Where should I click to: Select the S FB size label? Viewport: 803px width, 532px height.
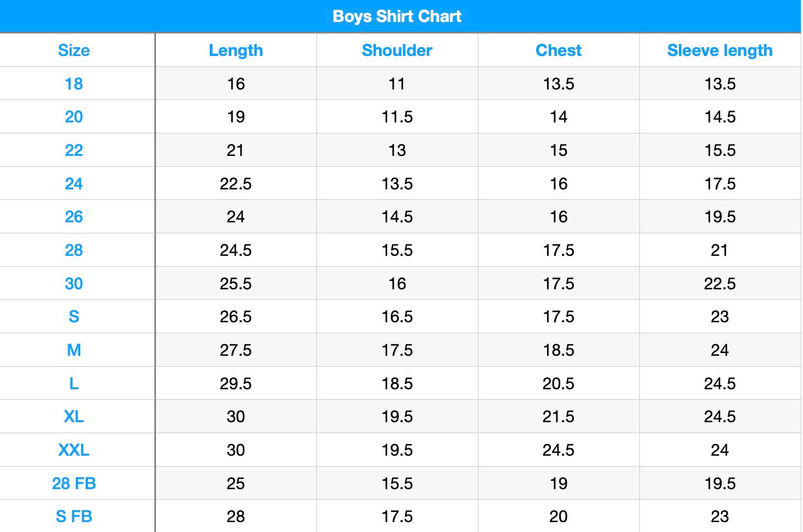point(74,517)
